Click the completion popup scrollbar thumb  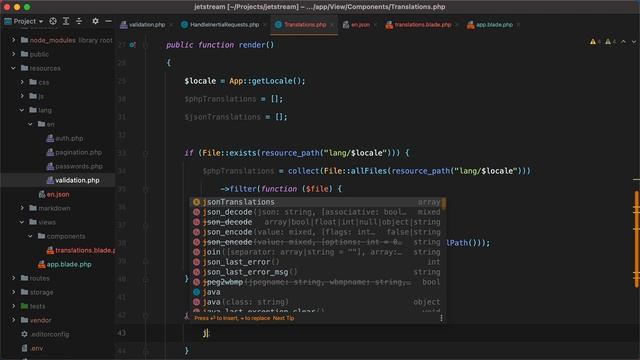[x=444, y=203]
